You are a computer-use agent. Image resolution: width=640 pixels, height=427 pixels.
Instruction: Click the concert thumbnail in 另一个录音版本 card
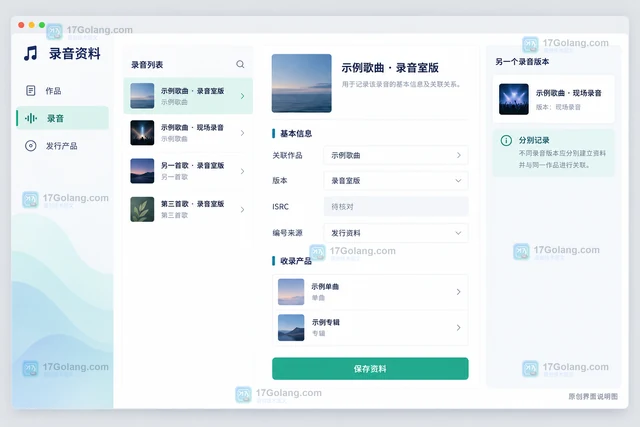tap(513, 99)
